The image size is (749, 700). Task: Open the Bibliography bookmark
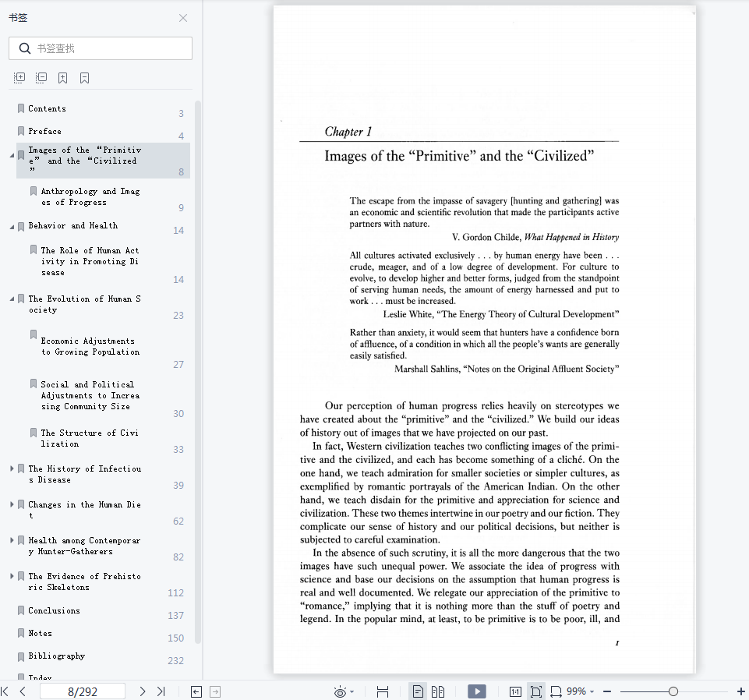click(56, 656)
